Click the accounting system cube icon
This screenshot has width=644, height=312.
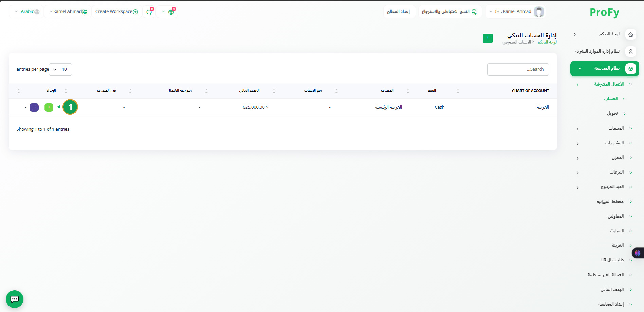pos(631,69)
